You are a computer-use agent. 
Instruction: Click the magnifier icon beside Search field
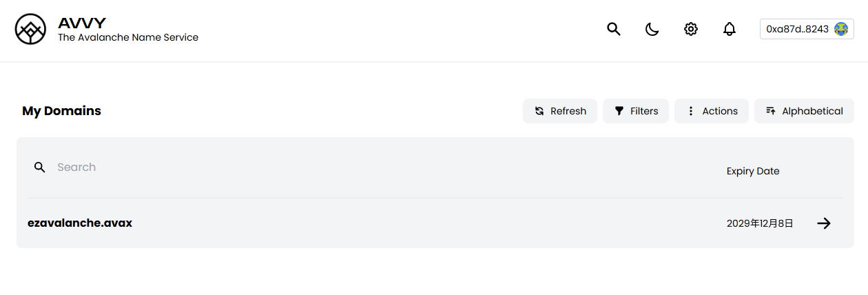click(40, 167)
